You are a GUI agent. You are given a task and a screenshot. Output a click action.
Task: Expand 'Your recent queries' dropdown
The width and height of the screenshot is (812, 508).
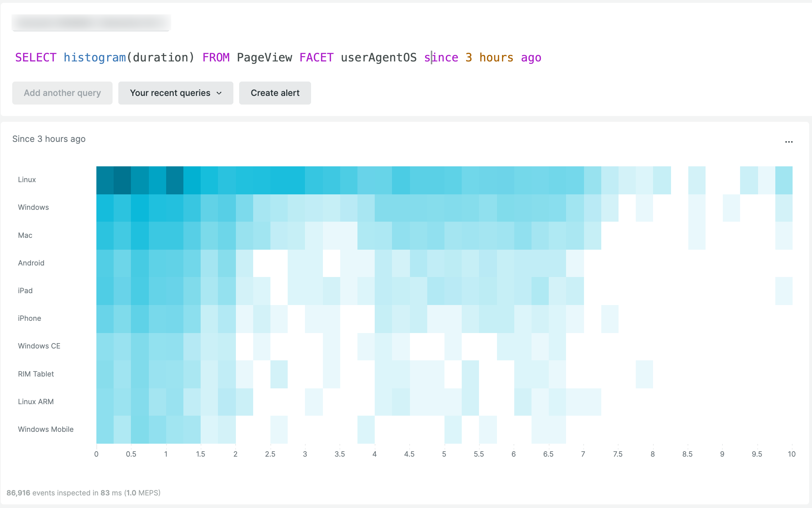pyautogui.click(x=176, y=92)
